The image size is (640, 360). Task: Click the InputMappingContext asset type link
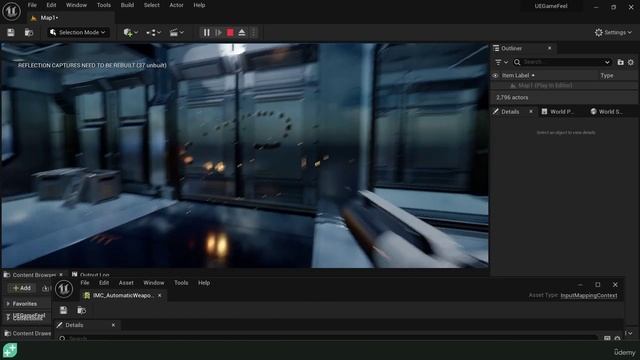point(589,296)
